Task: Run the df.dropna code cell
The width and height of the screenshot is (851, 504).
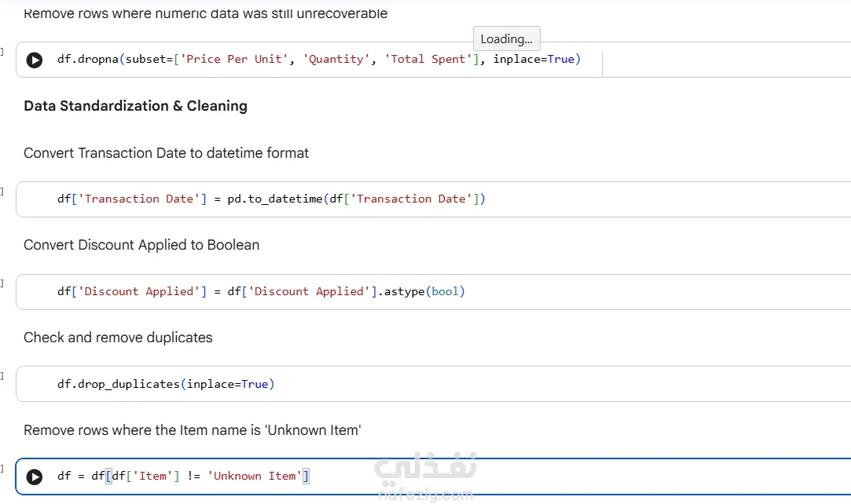Action: (x=35, y=60)
